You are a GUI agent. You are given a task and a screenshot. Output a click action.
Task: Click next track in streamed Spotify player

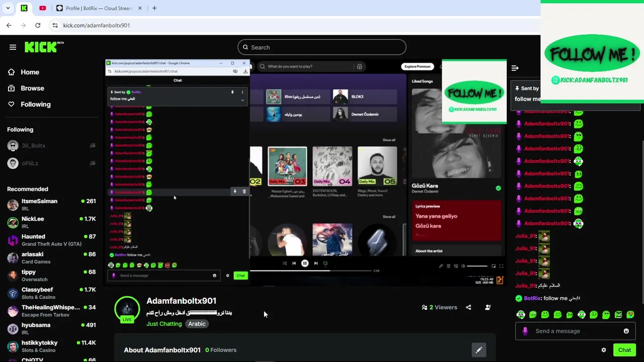[x=316, y=263]
